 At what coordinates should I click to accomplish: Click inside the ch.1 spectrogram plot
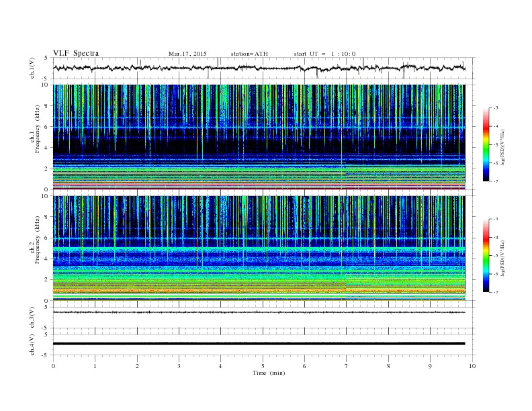pos(259,137)
